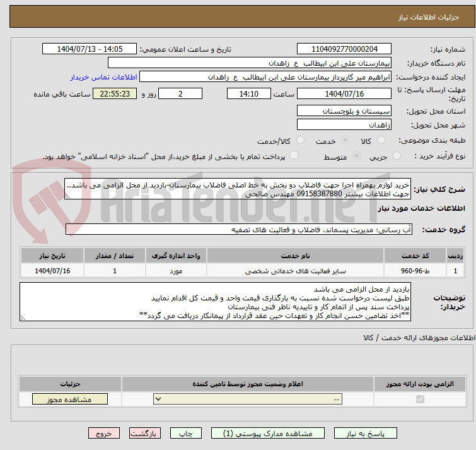Select the کالا/خدمت radio button
This screenshot has width=476, height=450.
tap(300, 140)
